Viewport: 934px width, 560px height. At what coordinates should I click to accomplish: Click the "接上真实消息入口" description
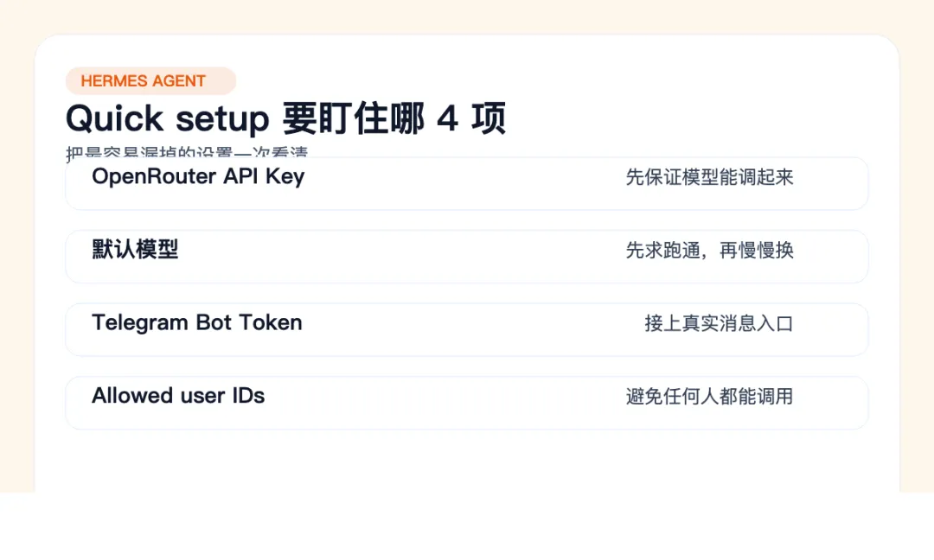tap(719, 323)
